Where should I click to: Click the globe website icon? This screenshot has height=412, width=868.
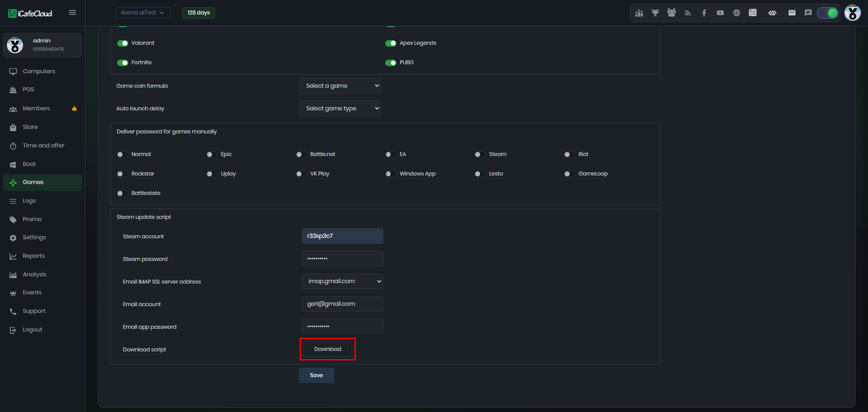(x=736, y=13)
